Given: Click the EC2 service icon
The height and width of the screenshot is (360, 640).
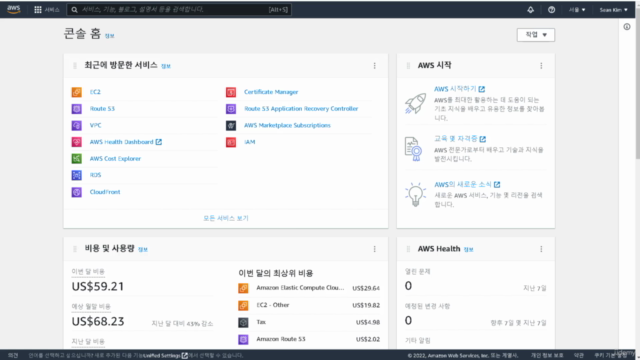Looking at the screenshot, I should click(77, 92).
